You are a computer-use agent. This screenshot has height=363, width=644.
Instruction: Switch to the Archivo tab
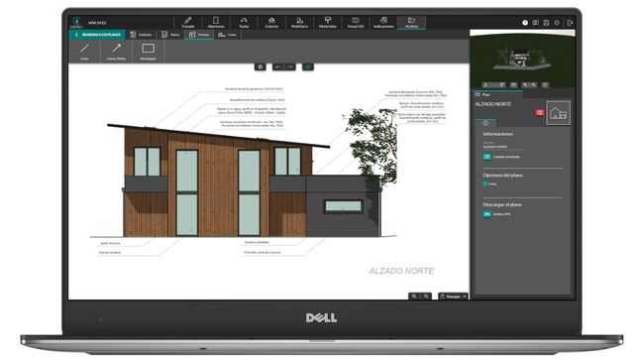coord(411,22)
